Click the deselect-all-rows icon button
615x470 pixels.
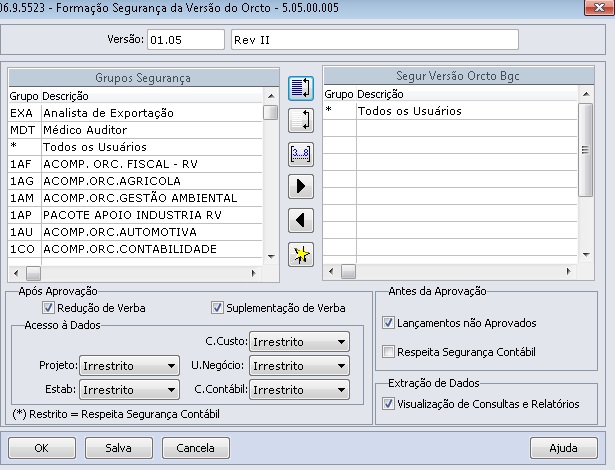point(301,121)
